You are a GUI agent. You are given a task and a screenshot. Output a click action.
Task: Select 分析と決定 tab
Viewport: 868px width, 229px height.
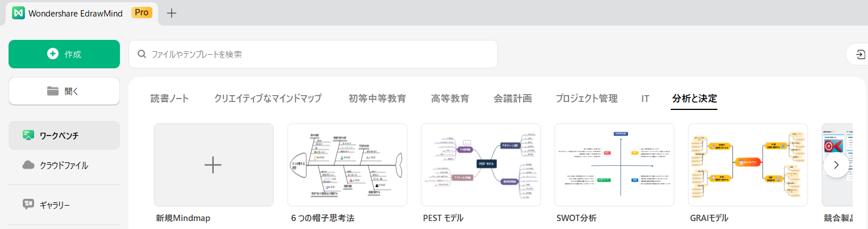click(x=695, y=98)
